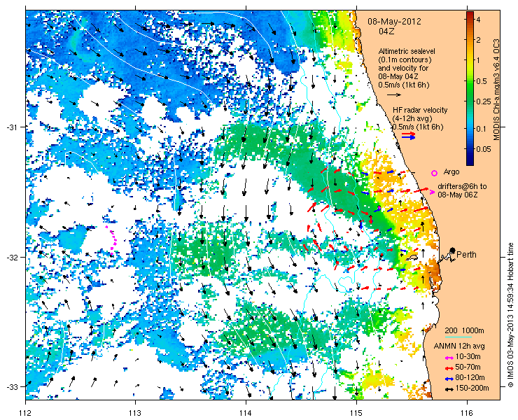Click the '(4-12h avg)' text line
518x420 pixels.
pos(412,118)
